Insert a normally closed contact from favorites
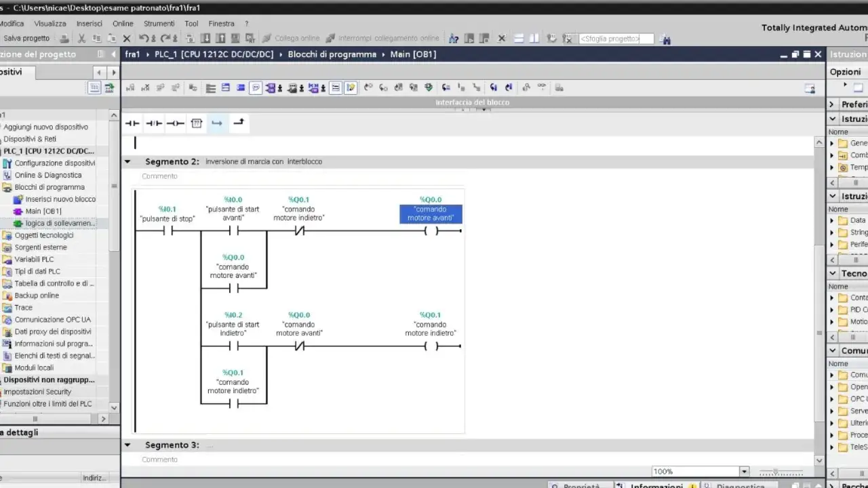 (154, 123)
